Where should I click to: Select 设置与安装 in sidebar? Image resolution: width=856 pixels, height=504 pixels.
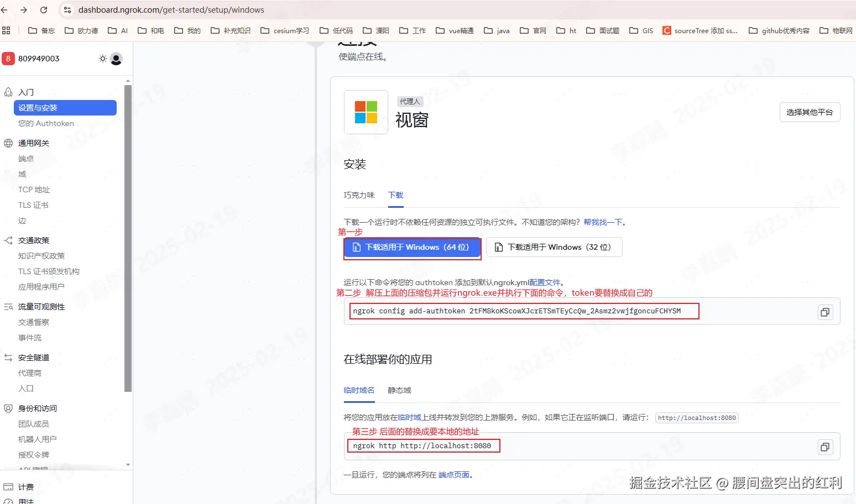point(65,108)
